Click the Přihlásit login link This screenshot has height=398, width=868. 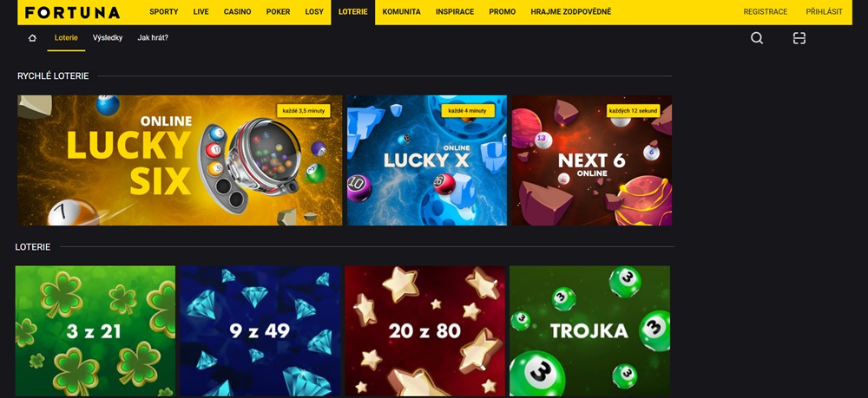tap(825, 11)
